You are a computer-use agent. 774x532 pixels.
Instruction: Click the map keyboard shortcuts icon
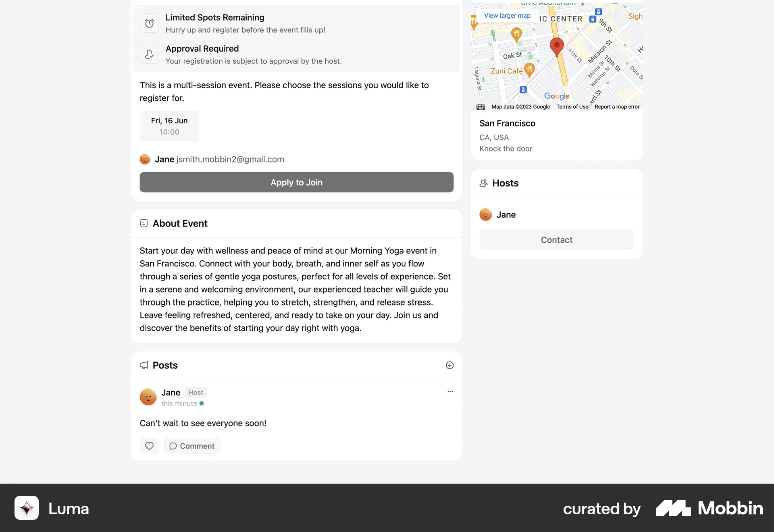coord(481,107)
